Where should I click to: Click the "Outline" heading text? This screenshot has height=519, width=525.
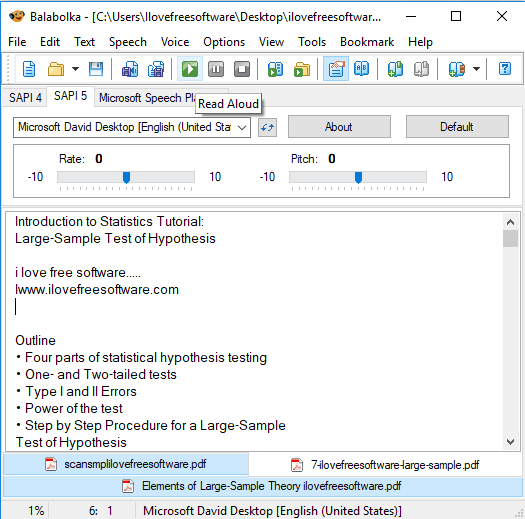pos(35,341)
